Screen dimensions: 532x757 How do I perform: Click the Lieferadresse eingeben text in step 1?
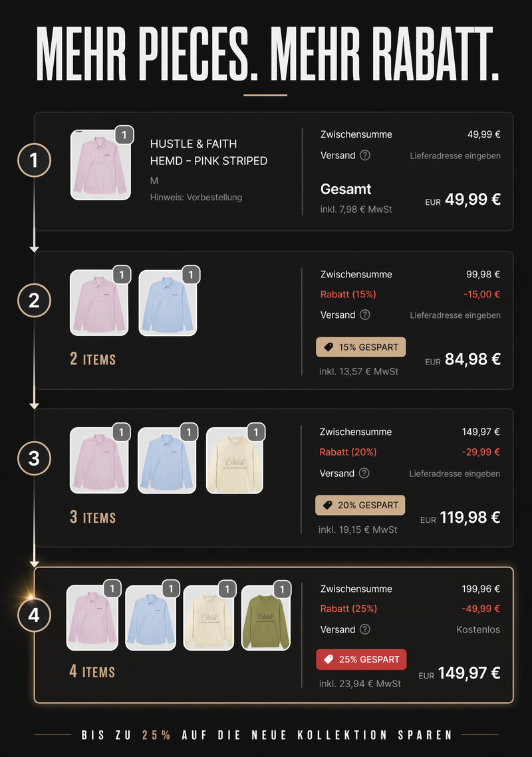tap(455, 156)
